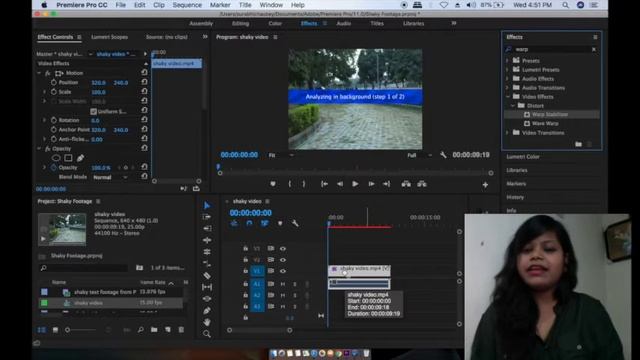The width and height of the screenshot is (640, 360).
Task: Switch to the Color workspace tab
Action: [275, 23]
